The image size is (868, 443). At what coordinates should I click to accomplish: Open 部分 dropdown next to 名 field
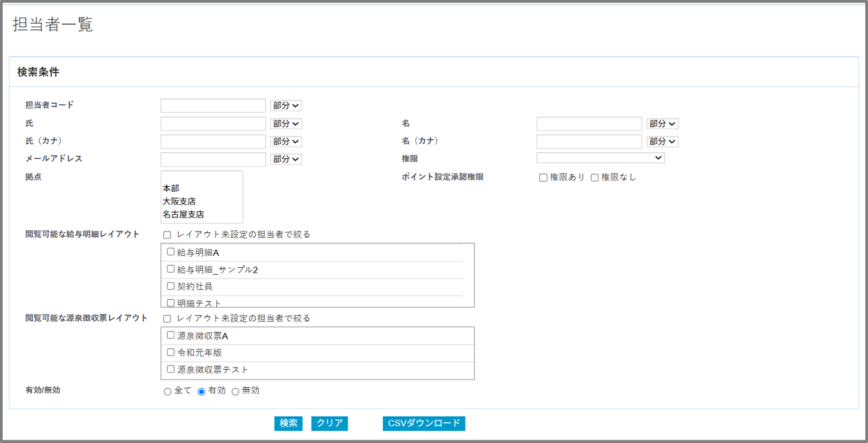pyautogui.click(x=662, y=124)
